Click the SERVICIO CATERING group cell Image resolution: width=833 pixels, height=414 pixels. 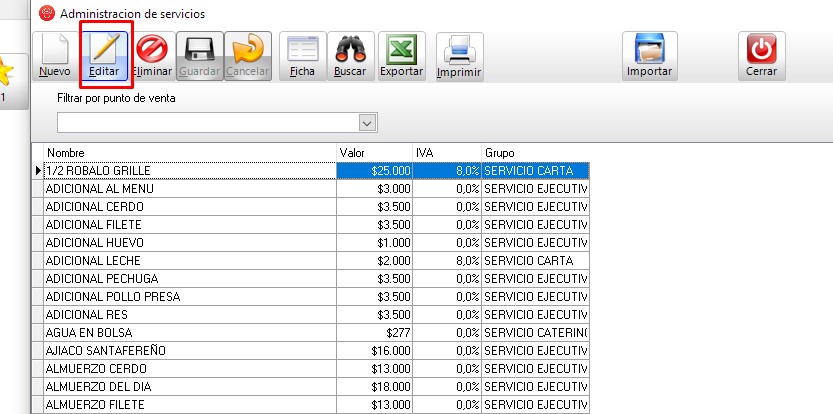(535, 332)
